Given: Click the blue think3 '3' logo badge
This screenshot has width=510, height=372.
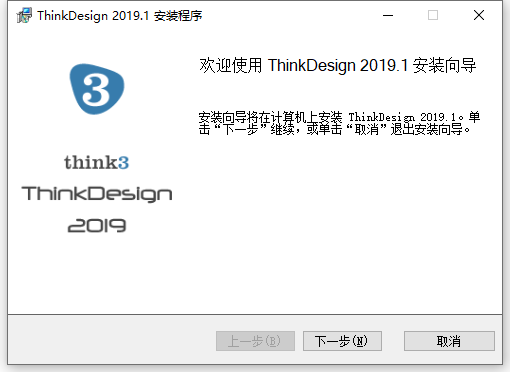Looking at the screenshot, I should click(97, 89).
